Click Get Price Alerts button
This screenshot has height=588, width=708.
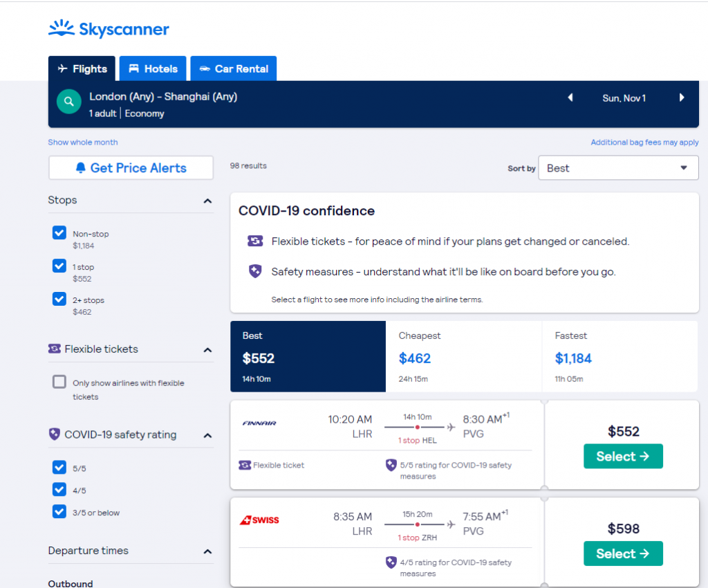tap(131, 168)
